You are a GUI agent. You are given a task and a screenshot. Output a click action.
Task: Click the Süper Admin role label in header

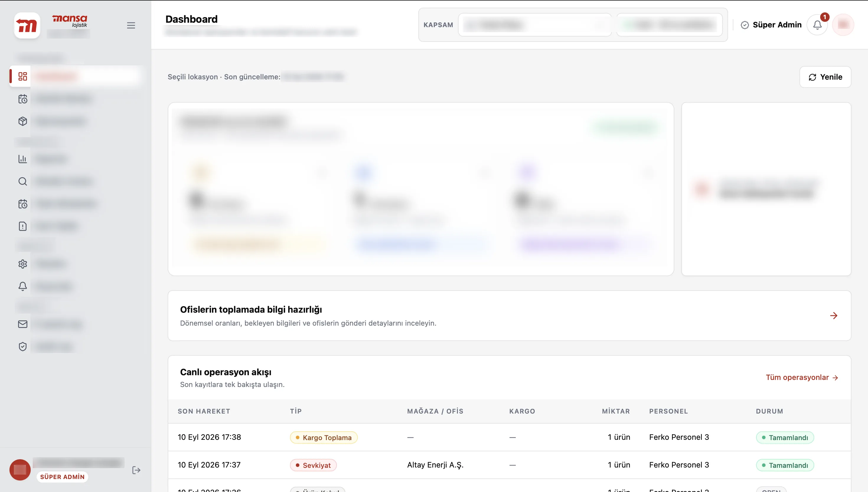coord(771,25)
